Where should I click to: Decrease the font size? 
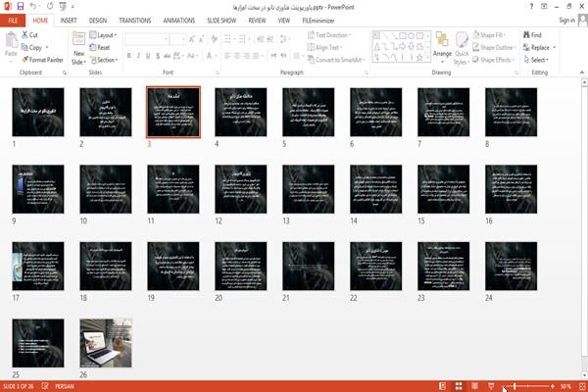(202, 39)
